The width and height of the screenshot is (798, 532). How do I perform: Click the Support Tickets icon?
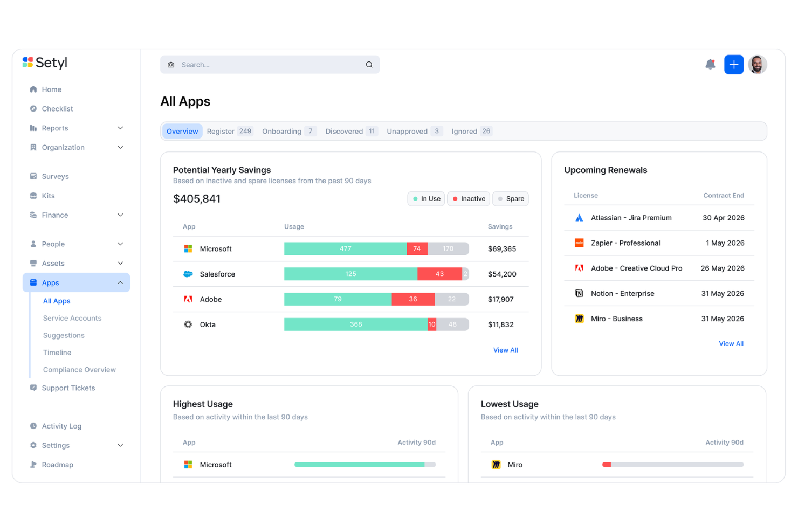coord(33,388)
